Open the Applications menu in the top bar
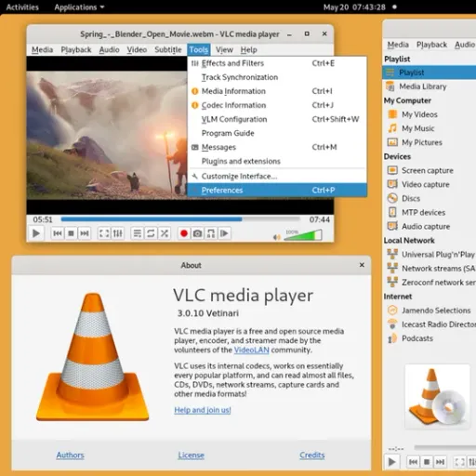The image size is (476, 476). click(79, 7)
